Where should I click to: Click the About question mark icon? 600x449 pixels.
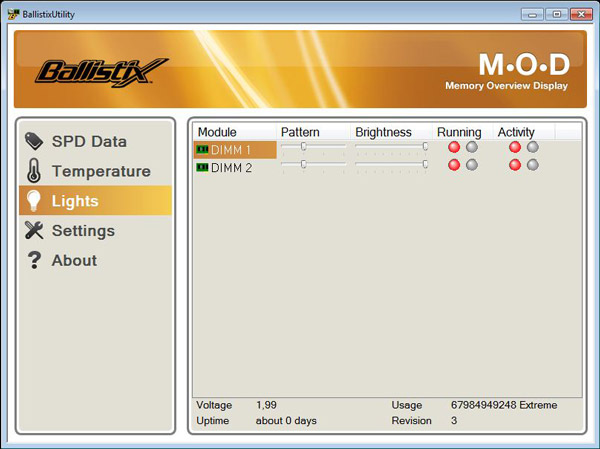pos(34,260)
